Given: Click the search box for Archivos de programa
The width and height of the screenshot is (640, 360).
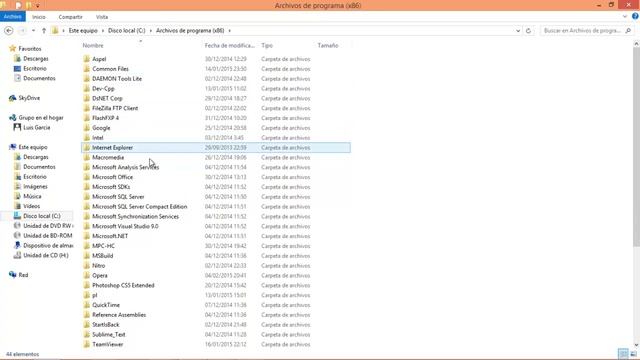Looking at the screenshot, I should (588, 31).
